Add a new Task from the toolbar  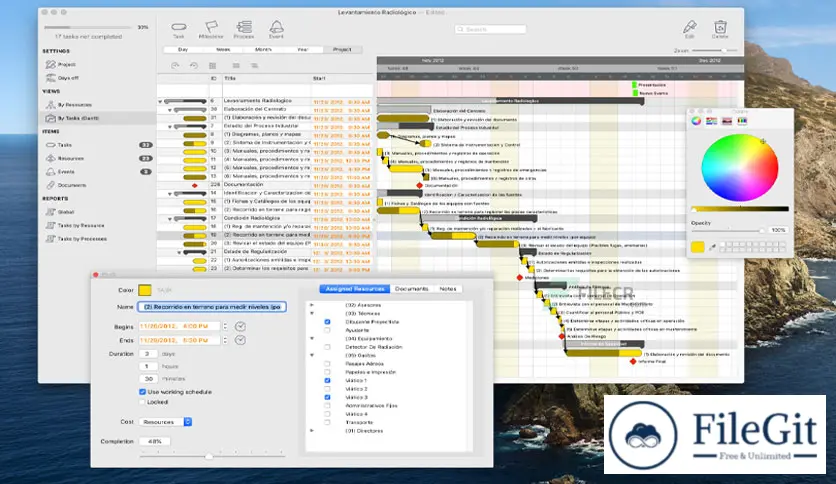[x=179, y=27]
